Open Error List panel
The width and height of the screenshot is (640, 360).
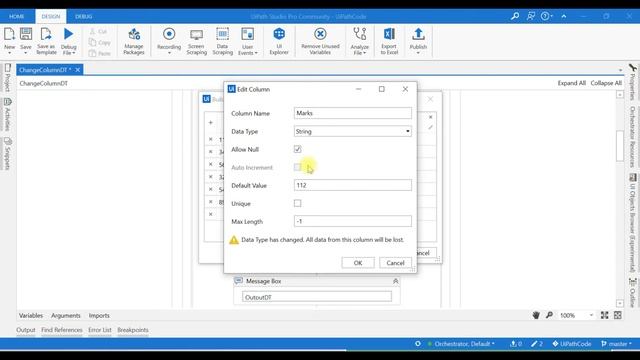[x=100, y=330]
